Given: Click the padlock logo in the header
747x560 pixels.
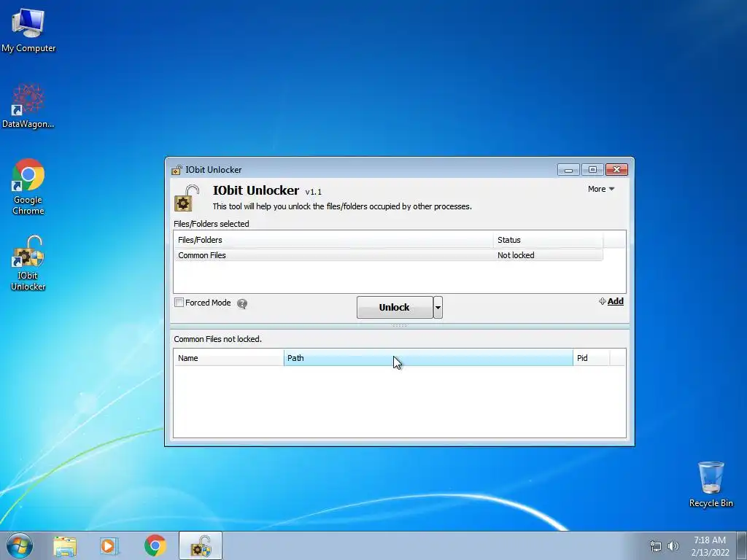Looking at the screenshot, I should point(186,198).
